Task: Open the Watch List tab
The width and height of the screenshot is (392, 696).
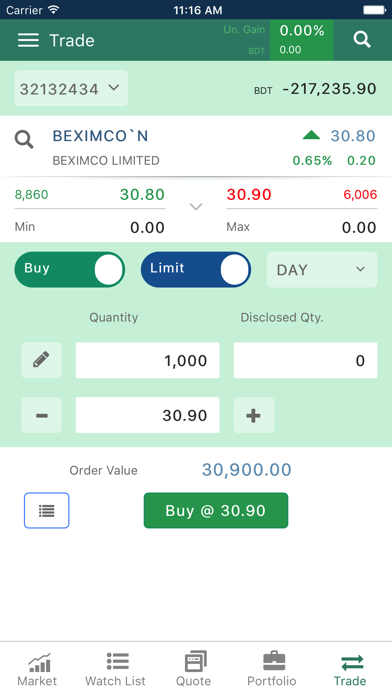Action: pos(115,669)
